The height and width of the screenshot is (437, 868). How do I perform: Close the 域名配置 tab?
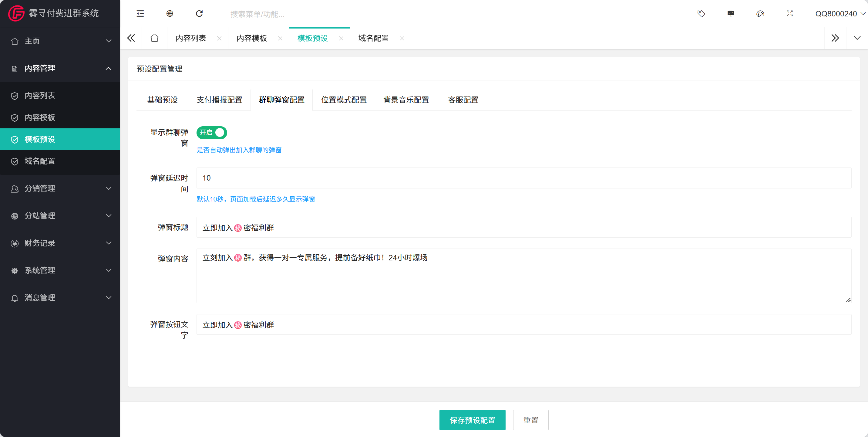(402, 39)
